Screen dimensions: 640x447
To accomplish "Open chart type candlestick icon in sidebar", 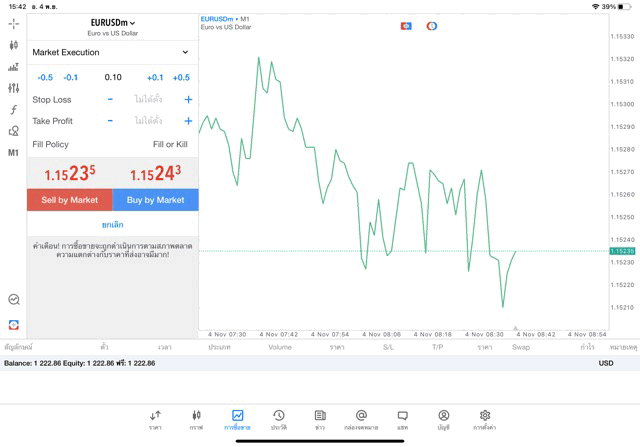I will 13,45.
